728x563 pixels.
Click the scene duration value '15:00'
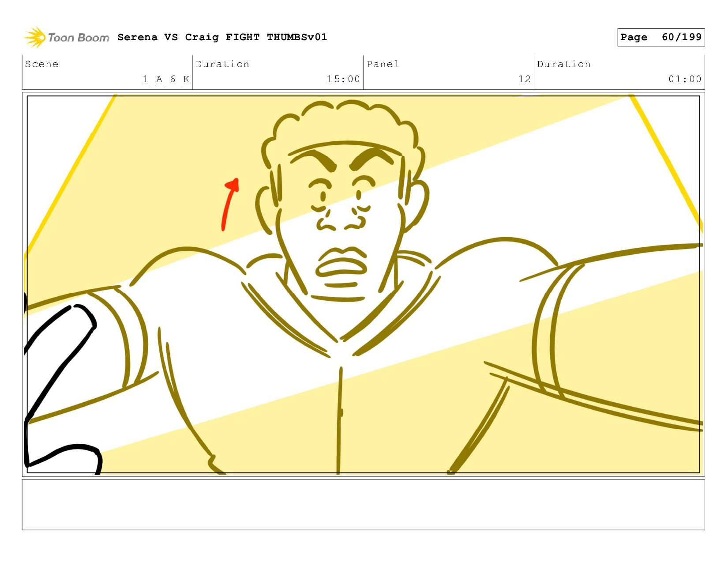(343, 79)
